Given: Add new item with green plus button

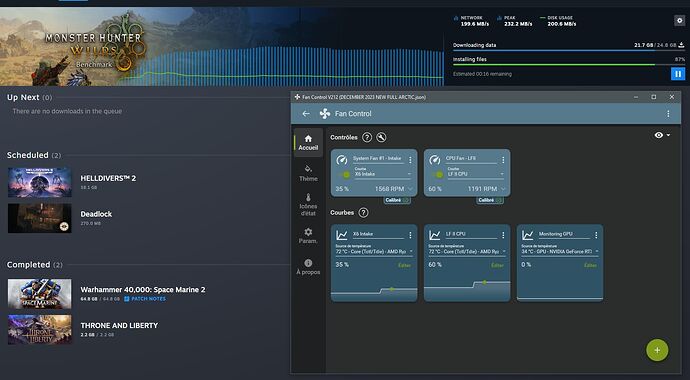Looking at the screenshot, I should pyautogui.click(x=657, y=350).
